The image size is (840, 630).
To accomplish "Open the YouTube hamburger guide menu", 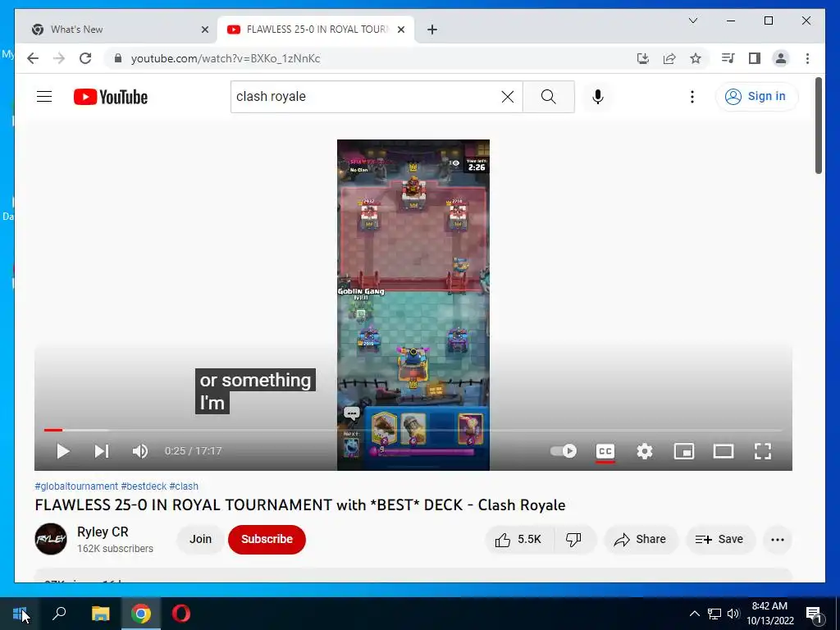I will click(44, 97).
